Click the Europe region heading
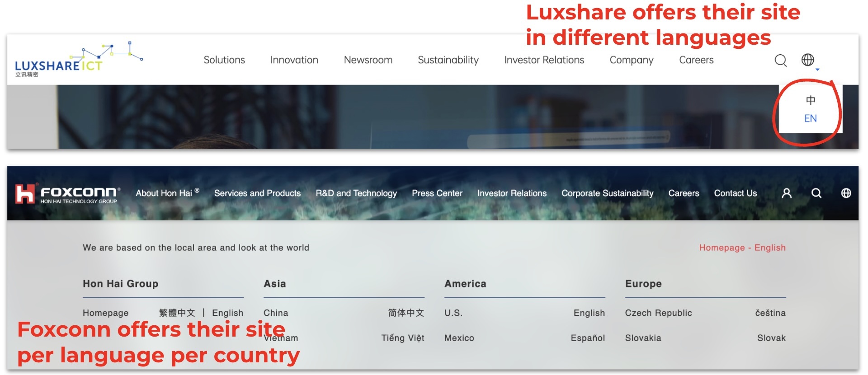868x375 pixels. (643, 284)
